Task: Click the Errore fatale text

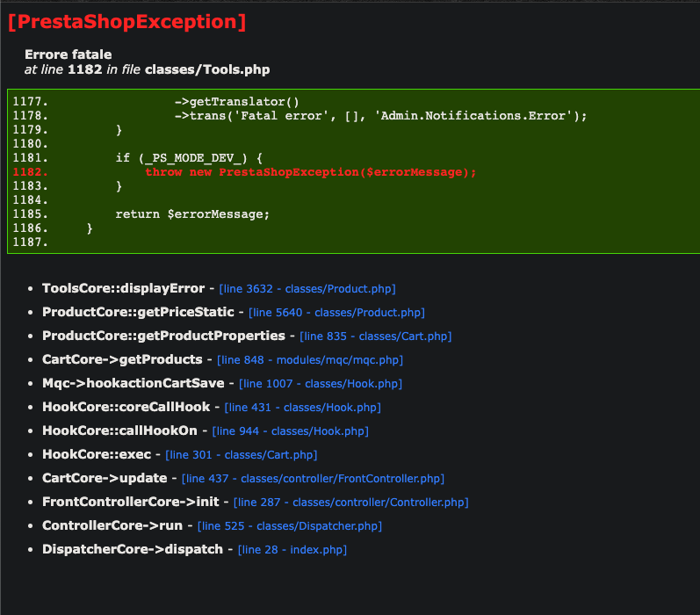Action: click(x=68, y=54)
